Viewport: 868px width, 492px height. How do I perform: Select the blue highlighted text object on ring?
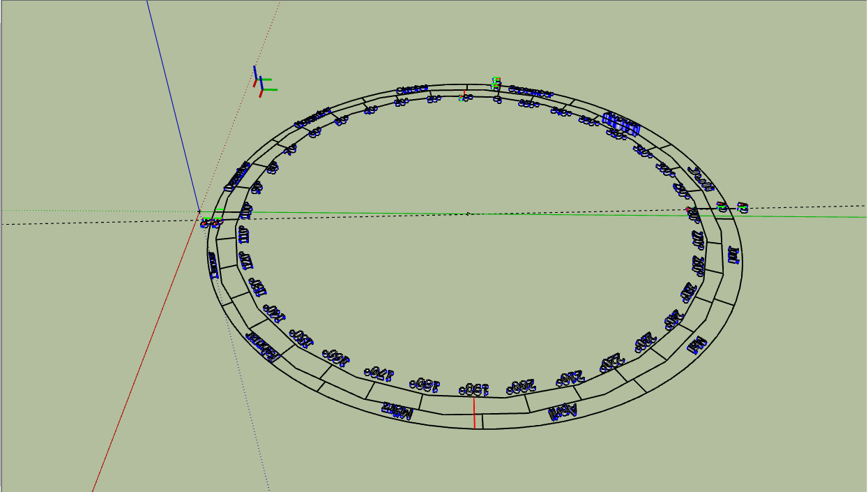[620, 126]
